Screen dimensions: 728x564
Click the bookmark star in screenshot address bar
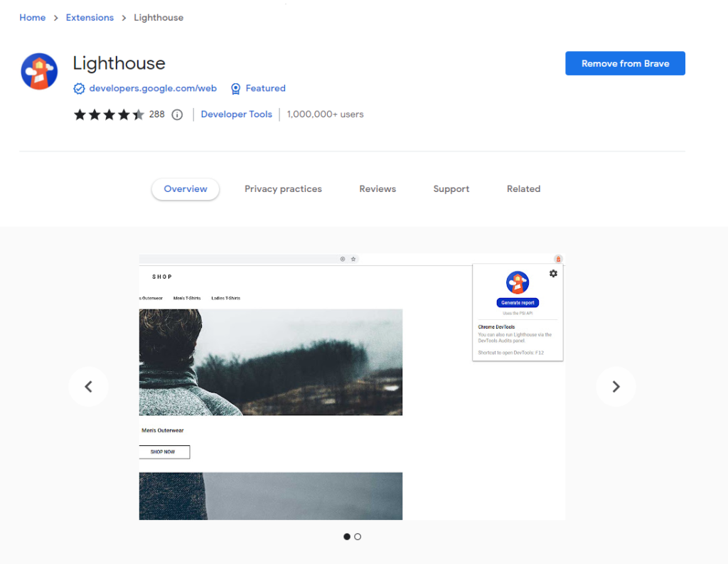pyautogui.click(x=353, y=259)
